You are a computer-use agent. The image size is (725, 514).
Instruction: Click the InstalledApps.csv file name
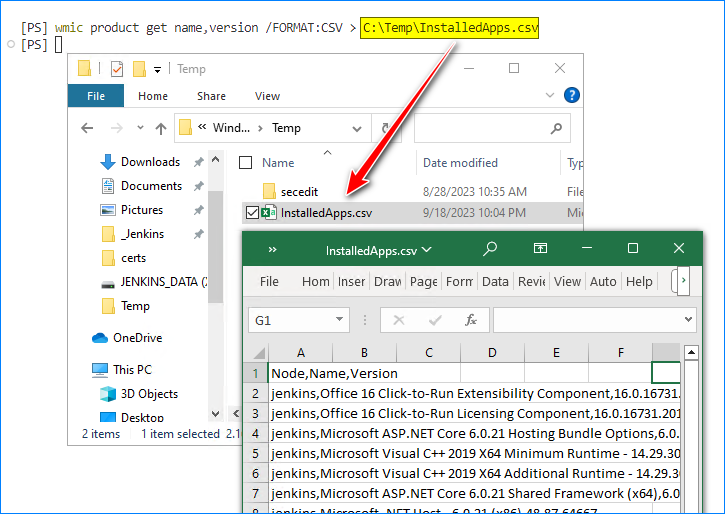326,213
